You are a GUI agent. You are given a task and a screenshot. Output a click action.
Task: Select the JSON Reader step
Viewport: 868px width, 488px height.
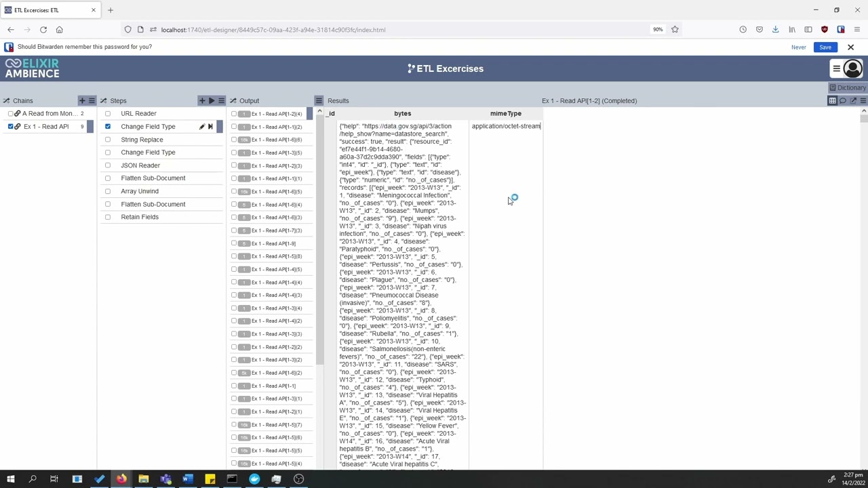140,165
